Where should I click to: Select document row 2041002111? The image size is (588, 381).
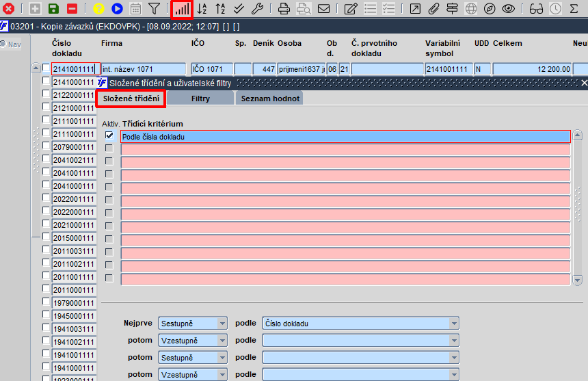click(74, 160)
